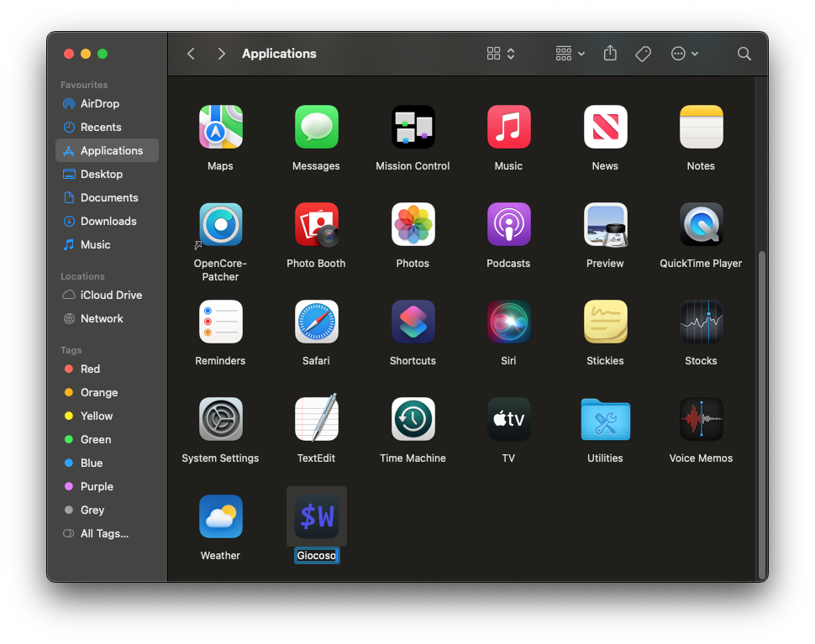
Task: Click the Back navigation arrow
Action: point(191,53)
